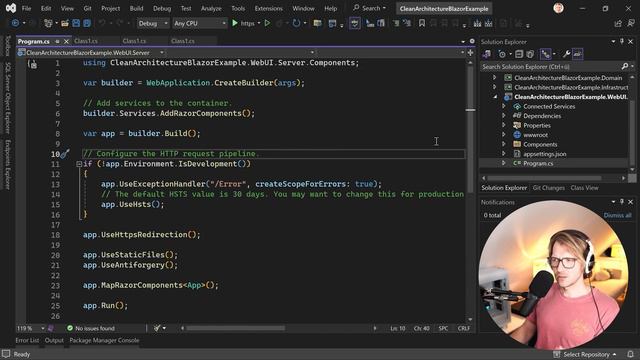The width and height of the screenshot is (640, 360).
Task: Select appsettings.json in Solution Explorer
Action: [544, 154]
